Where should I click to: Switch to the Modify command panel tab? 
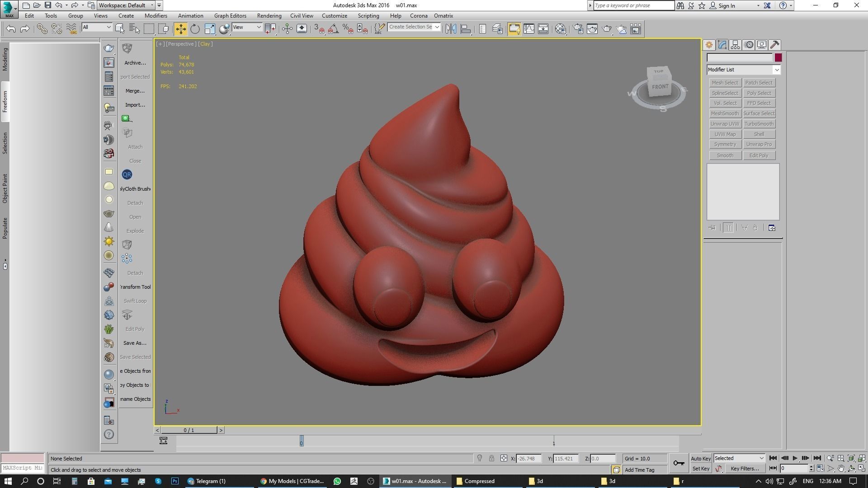pos(722,45)
